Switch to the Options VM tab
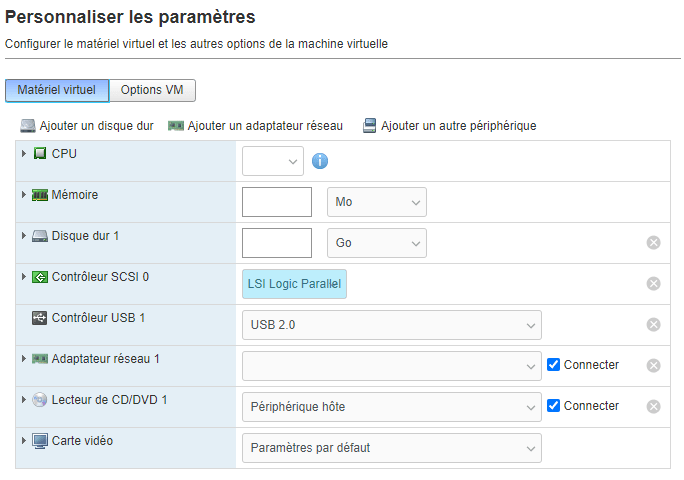The height and width of the screenshot is (480, 684). (x=152, y=90)
